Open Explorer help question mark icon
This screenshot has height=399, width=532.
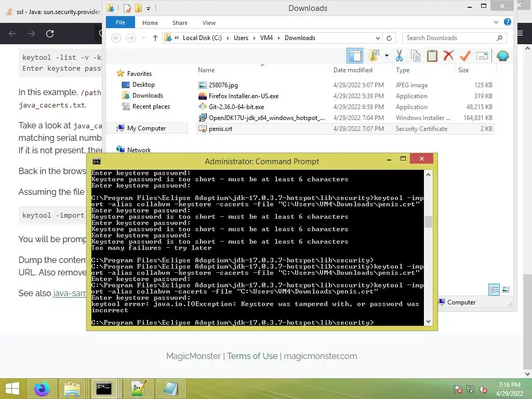(x=507, y=22)
